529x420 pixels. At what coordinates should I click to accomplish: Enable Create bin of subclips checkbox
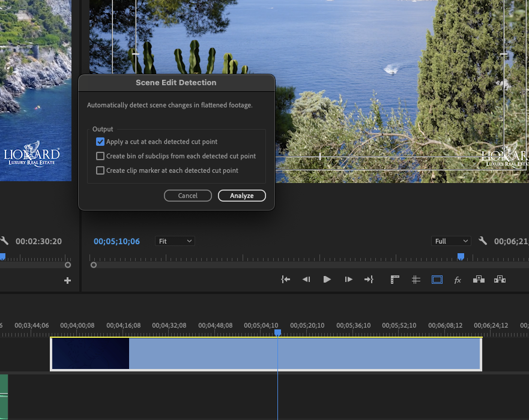tap(100, 156)
